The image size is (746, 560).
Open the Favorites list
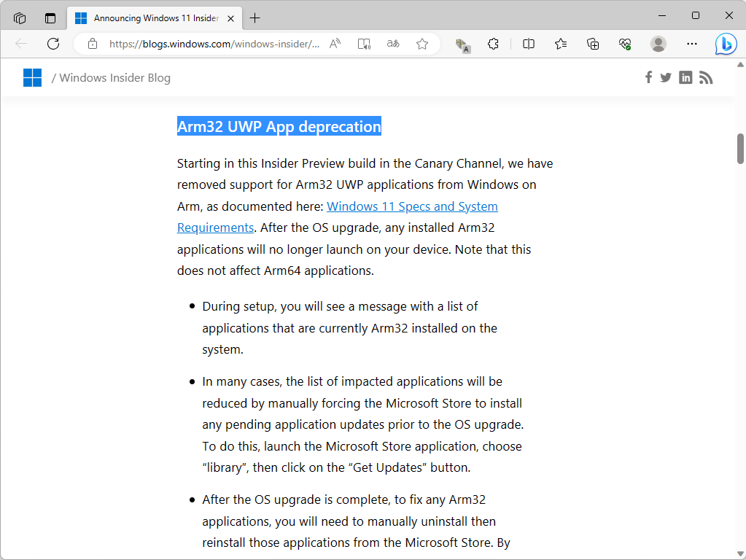[560, 44]
